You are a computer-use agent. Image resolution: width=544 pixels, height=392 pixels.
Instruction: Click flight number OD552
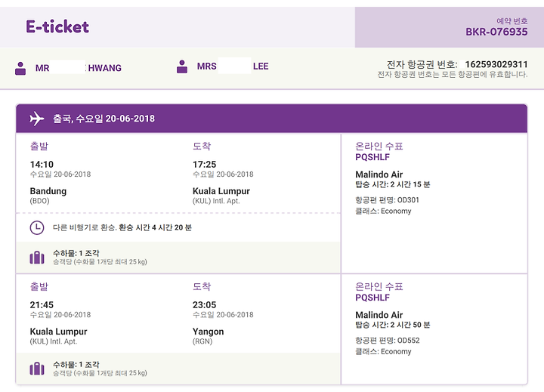pyautogui.click(x=408, y=341)
